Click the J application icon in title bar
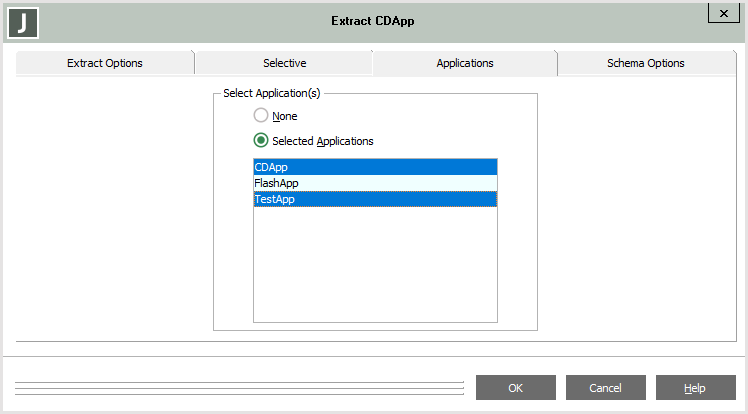 (x=22, y=21)
